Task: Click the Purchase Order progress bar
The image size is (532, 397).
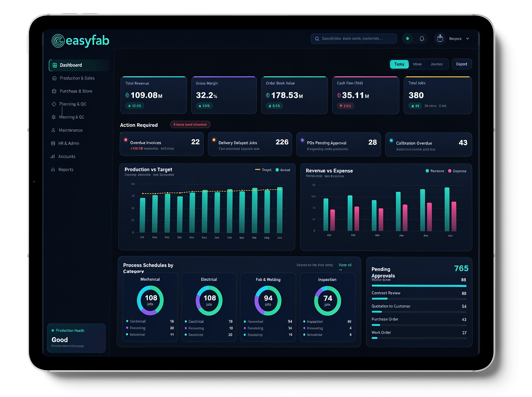Action: pos(419,325)
